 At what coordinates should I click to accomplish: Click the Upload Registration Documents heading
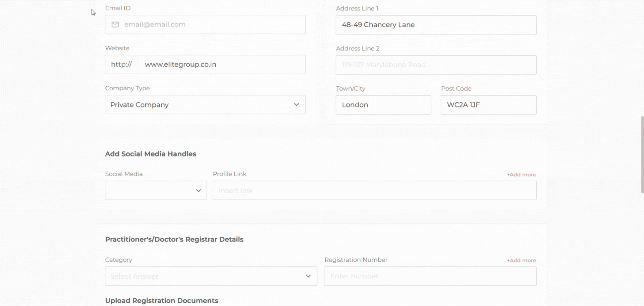coord(161,301)
